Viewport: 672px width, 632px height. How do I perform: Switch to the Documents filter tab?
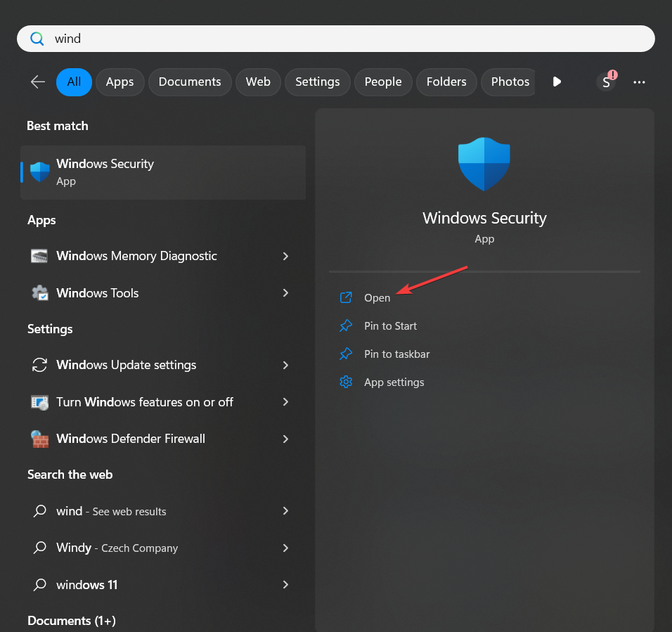(190, 82)
